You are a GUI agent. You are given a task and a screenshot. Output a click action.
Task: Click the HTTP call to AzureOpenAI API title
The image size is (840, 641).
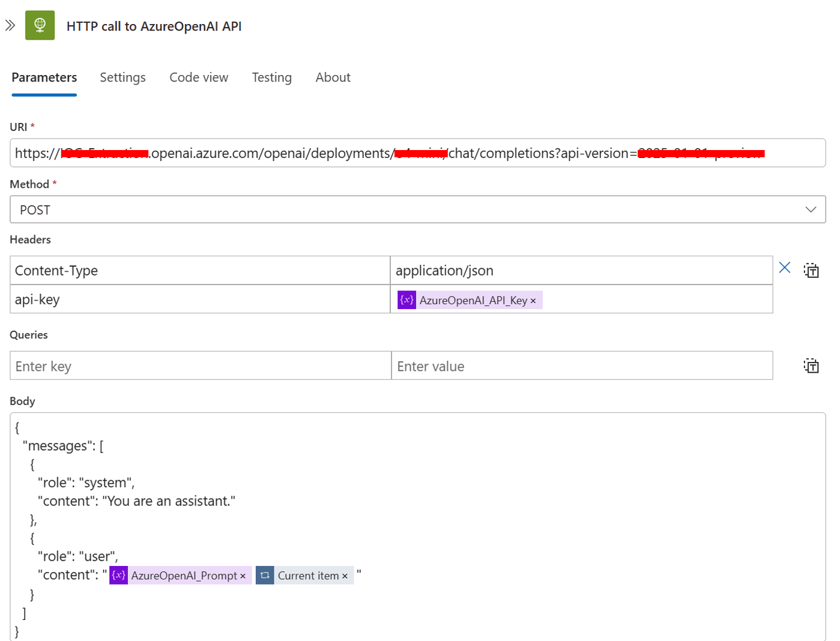pos(154,26)
